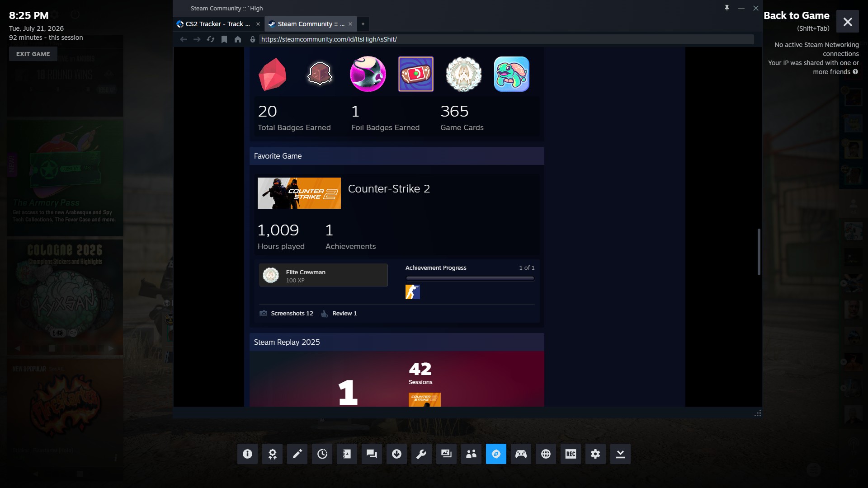Screen dimensions: 868x488
Task: Open the 365 Game Cards link
Action: (x=462, y=118)
